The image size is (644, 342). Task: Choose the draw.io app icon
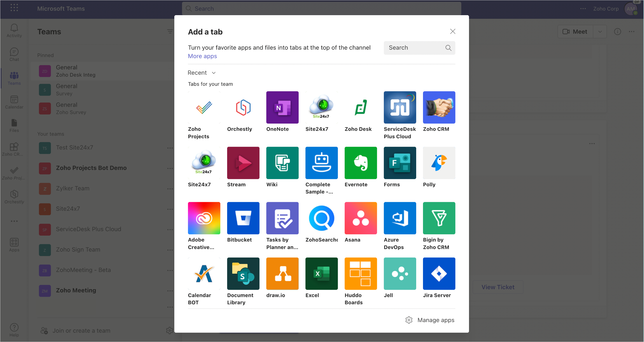(282, 274)
